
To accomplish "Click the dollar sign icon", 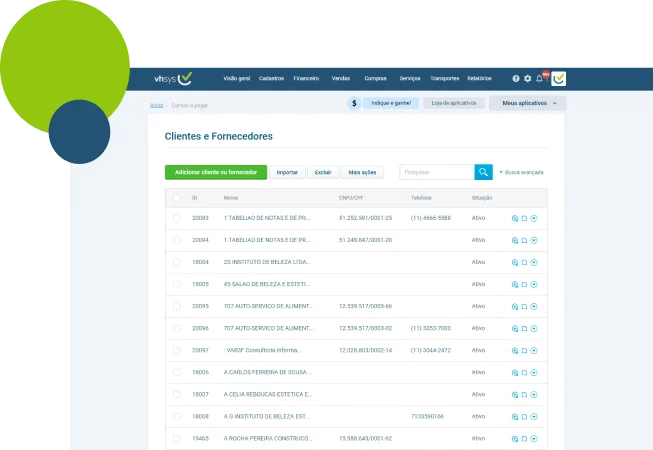I will (354, 103).
